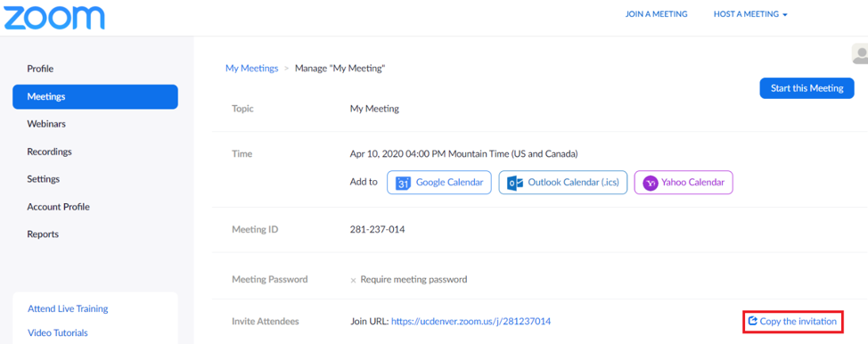Click Copy the invitation link
The image size is (868, 344).
792,322
